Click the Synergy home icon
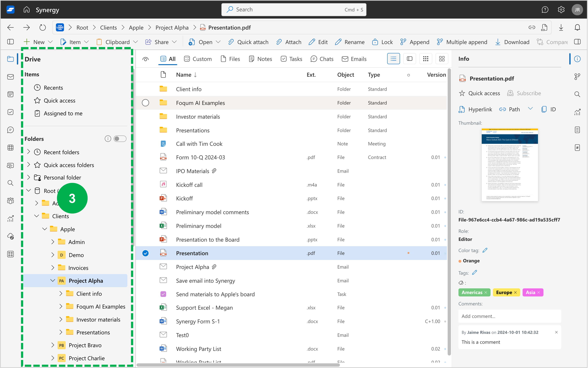 coord(26,9)
